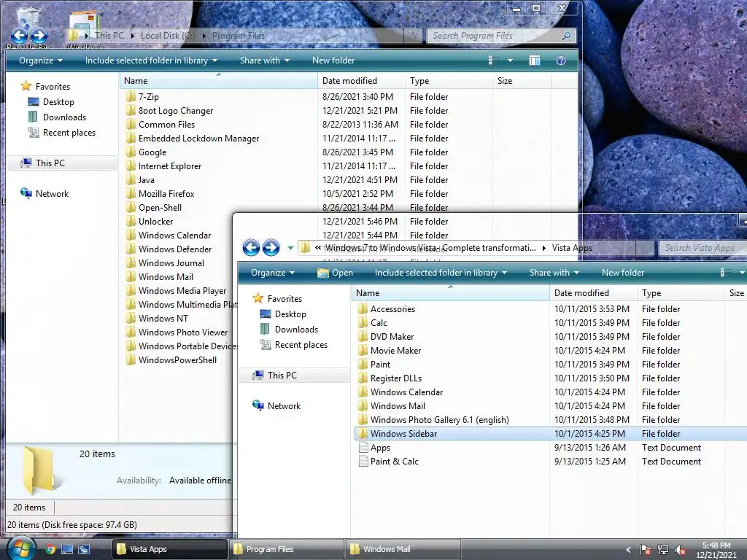The height and width of the screenshot is (560, 747).
Task: Expand view options arrow in Program Files toolbar
Action: [x=510, y=61]
